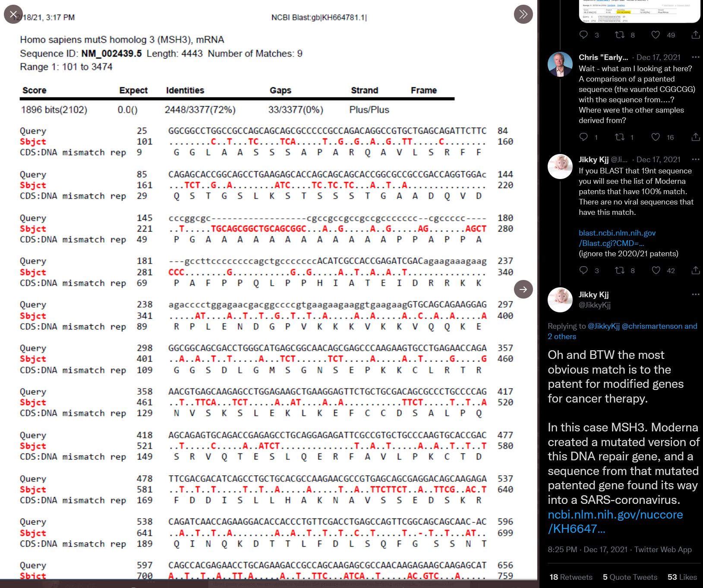The height and width of the screenshot is (588, 703).
Task: Open more options on the main MSH3 tweet
Action: [x=696, y=294]
